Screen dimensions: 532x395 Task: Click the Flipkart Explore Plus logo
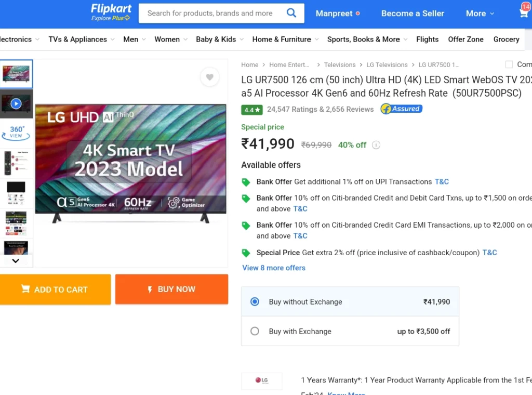[111, 12]
